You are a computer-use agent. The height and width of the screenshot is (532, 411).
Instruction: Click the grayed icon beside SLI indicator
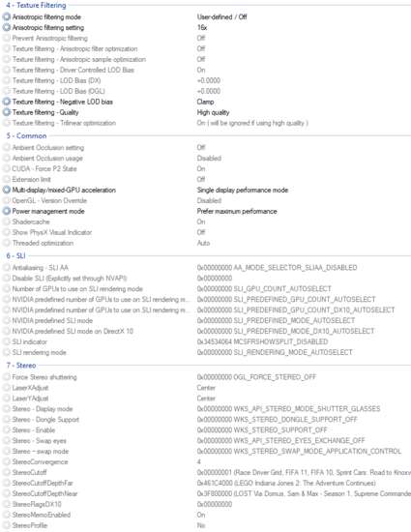pyautogui.click(x=7, y=341)
